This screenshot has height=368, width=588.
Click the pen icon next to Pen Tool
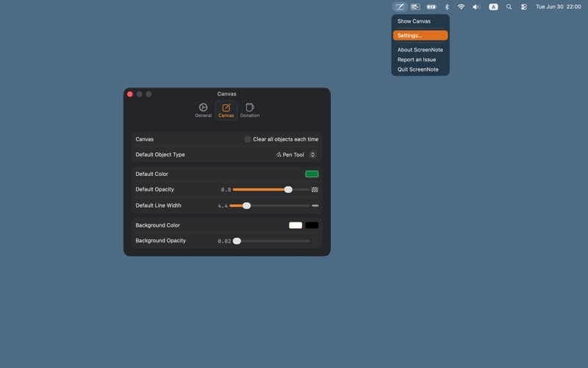point(279,155)
